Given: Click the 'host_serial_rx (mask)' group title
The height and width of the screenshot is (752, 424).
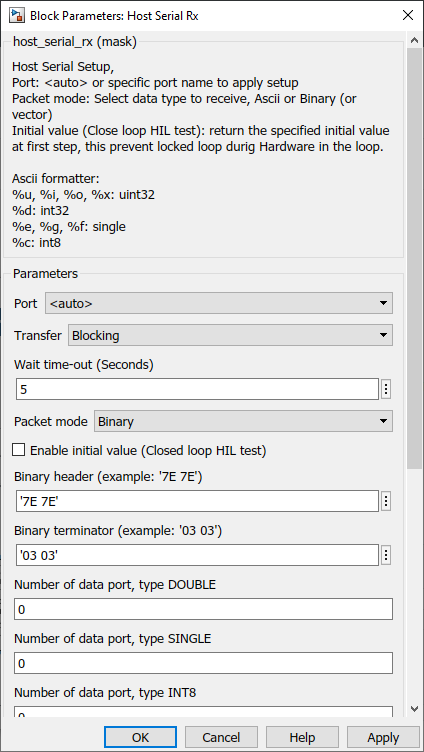Looking at the screenshot, I should click(x=75, y=42).
